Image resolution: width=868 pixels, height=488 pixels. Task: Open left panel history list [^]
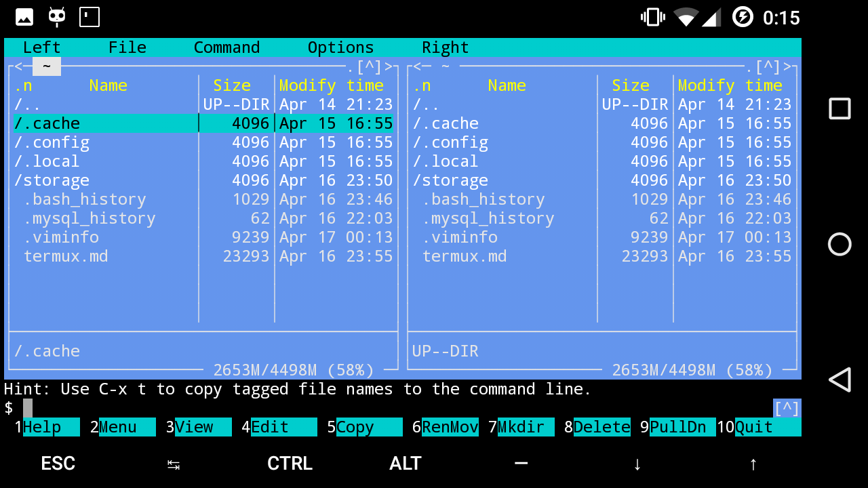tap(369, 66)
